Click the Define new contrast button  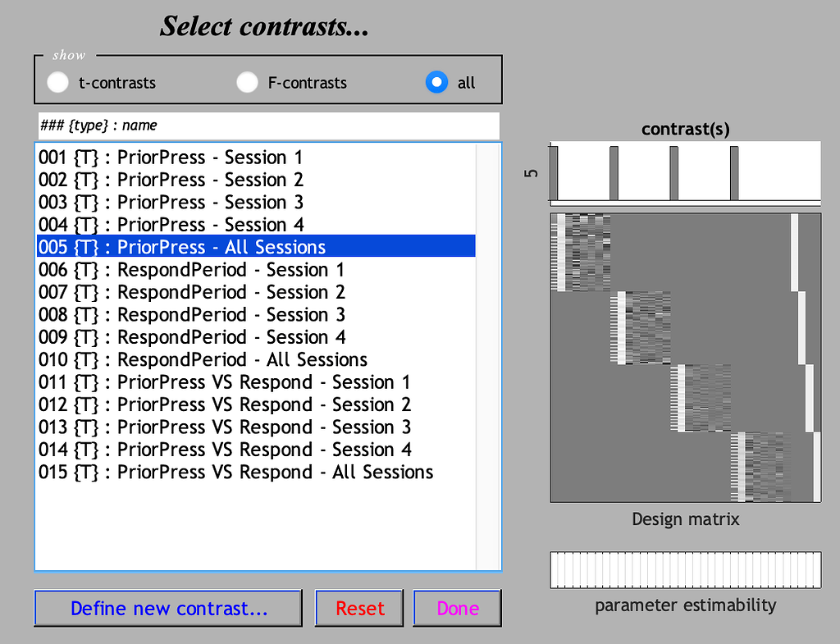167,608
